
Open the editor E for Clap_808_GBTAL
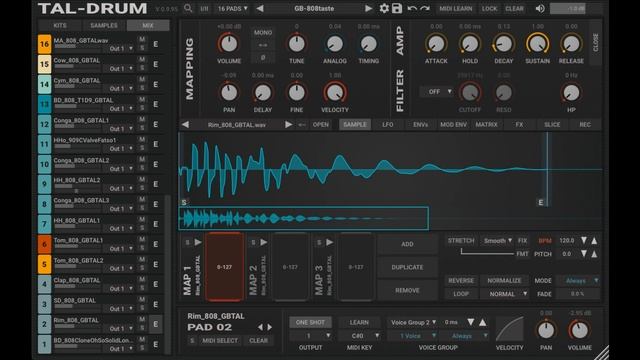(156, 284)
